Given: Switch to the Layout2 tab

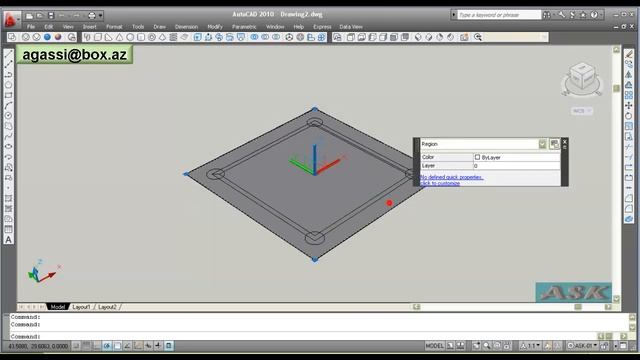Looking at the screenshot, I should tap(107, 307).
